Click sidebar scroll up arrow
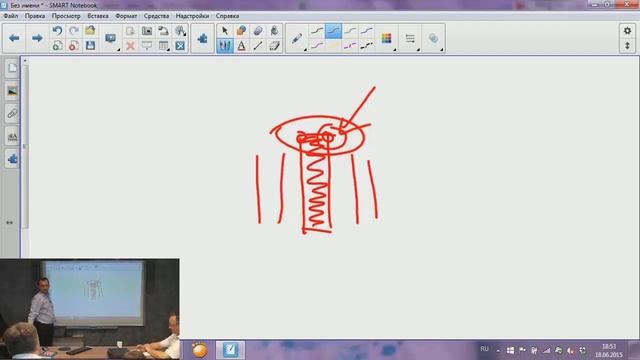640x360 pixels. point(25,60)
